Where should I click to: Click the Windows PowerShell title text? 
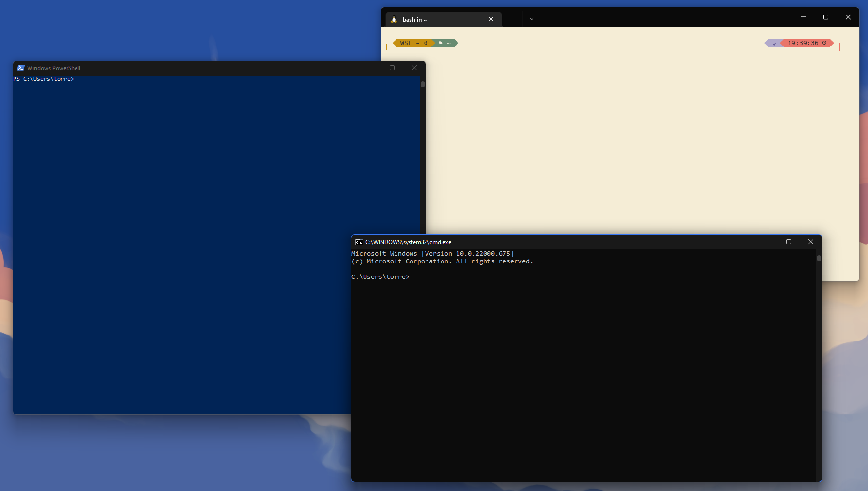54,68
